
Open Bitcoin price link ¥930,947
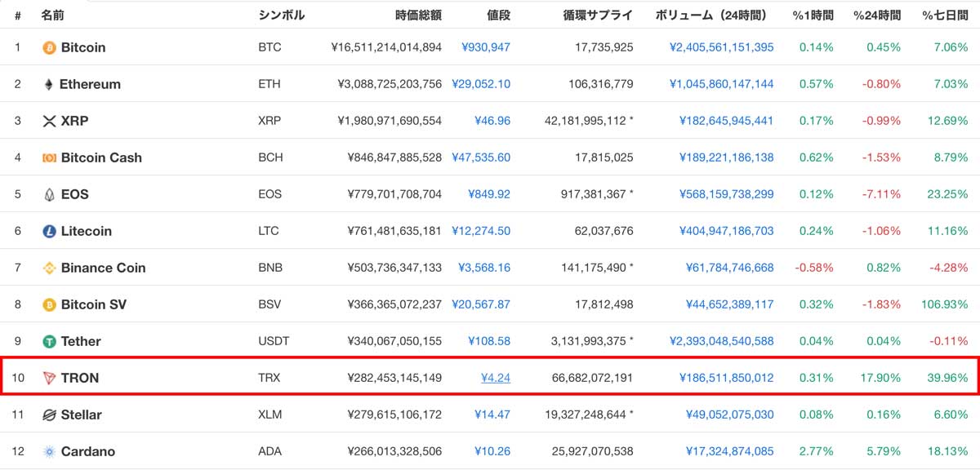coord(486,47)
